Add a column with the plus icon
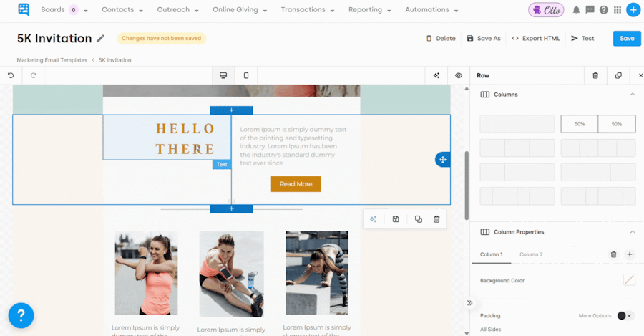Viewport: 644px width, 336px height. pyautogui.click(x=630, y=254)
